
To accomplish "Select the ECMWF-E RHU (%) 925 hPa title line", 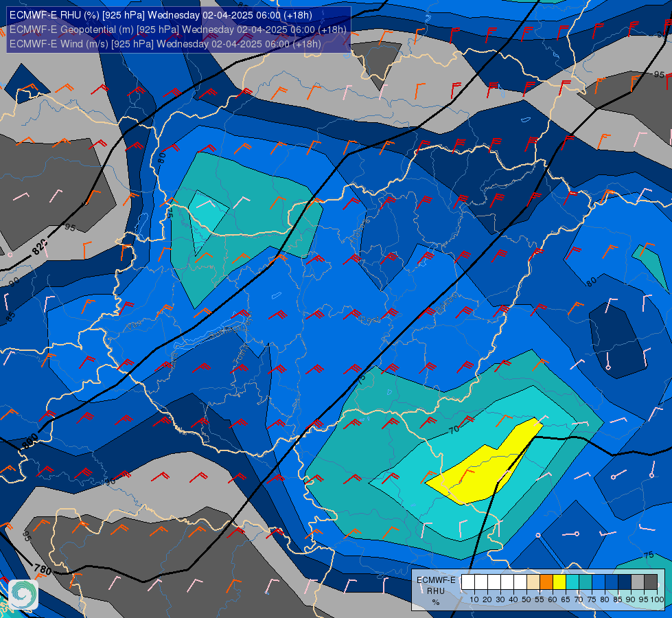I will coord(161,15).
